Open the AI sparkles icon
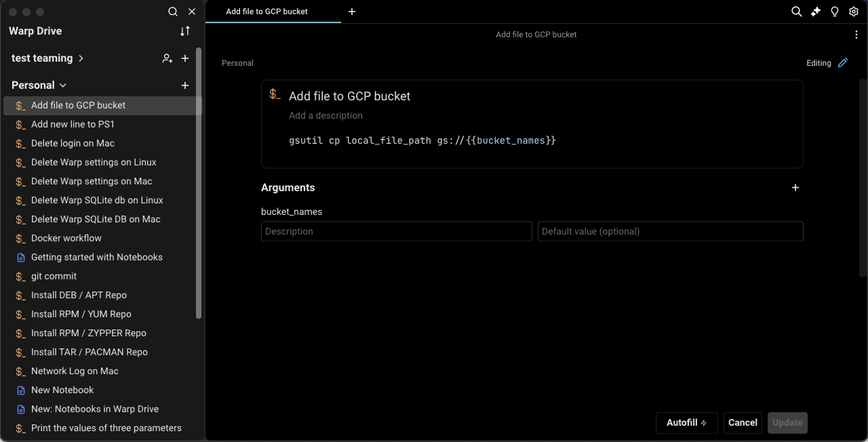Viewport: 868px width, 442px height. [815, 12]
